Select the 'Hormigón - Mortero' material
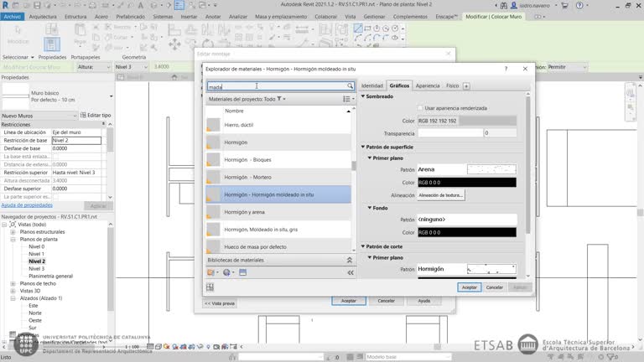 click(x=247, y=178)
